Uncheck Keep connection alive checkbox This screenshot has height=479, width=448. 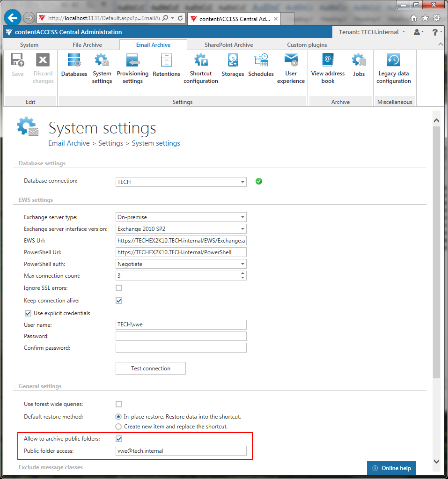tap(119, 301)
